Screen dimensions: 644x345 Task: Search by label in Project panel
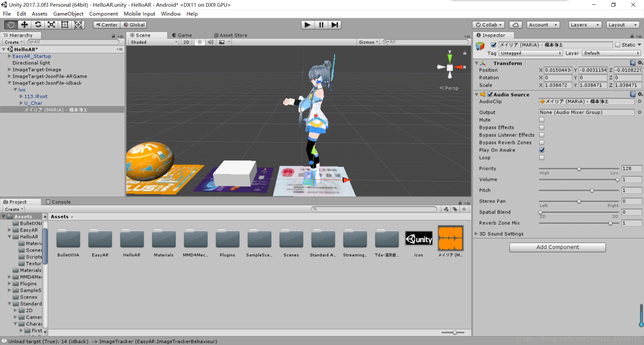click(455, 209)
